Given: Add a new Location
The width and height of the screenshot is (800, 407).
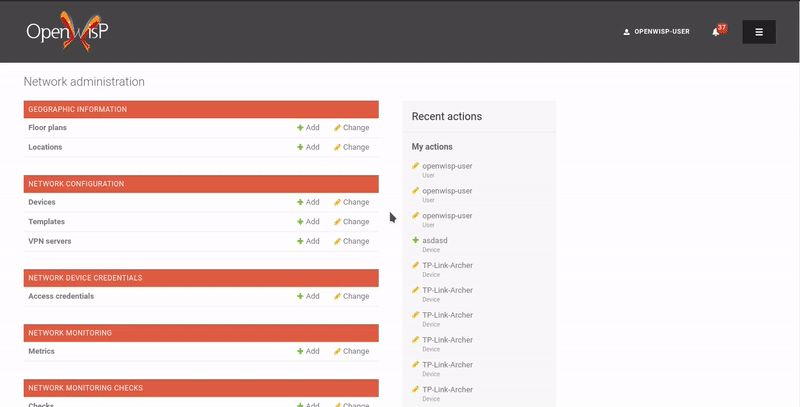Looking at the screenshot, I should (x=308, y=147).
